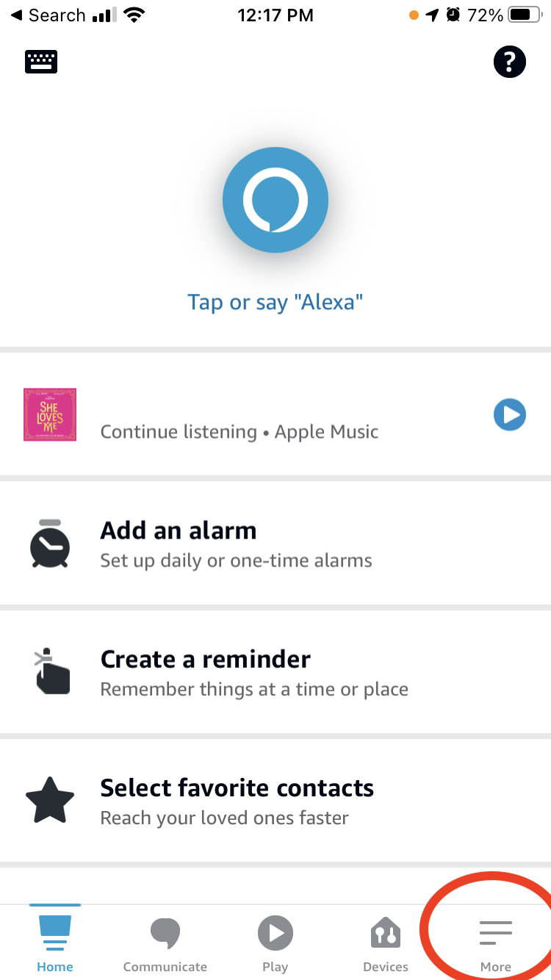Open the She Loves Me album thumbnail
This screenshot has width=551, height=980.
coord(50,414)
